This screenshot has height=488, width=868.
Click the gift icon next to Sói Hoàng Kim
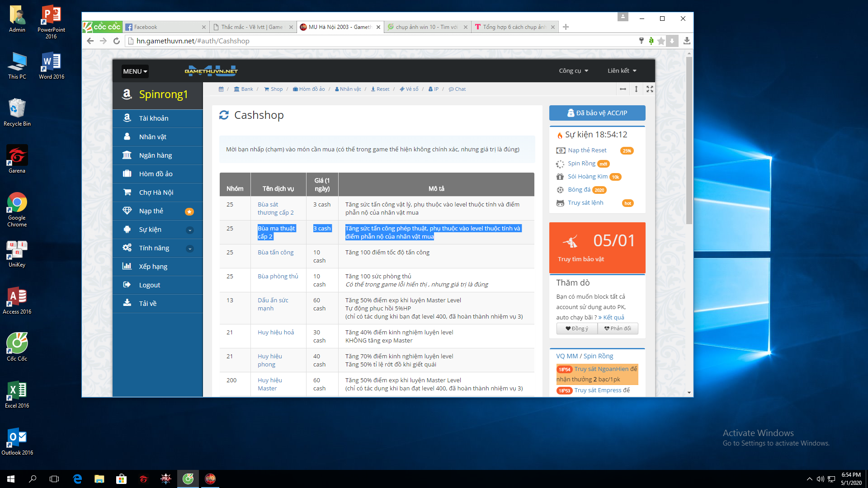560,177
